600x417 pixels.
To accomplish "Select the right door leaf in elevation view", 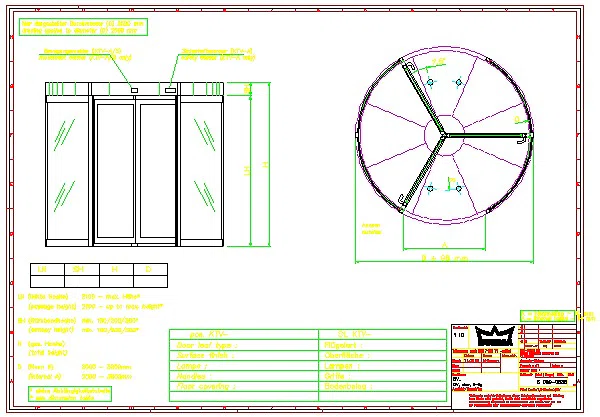I will click(157, 171).
